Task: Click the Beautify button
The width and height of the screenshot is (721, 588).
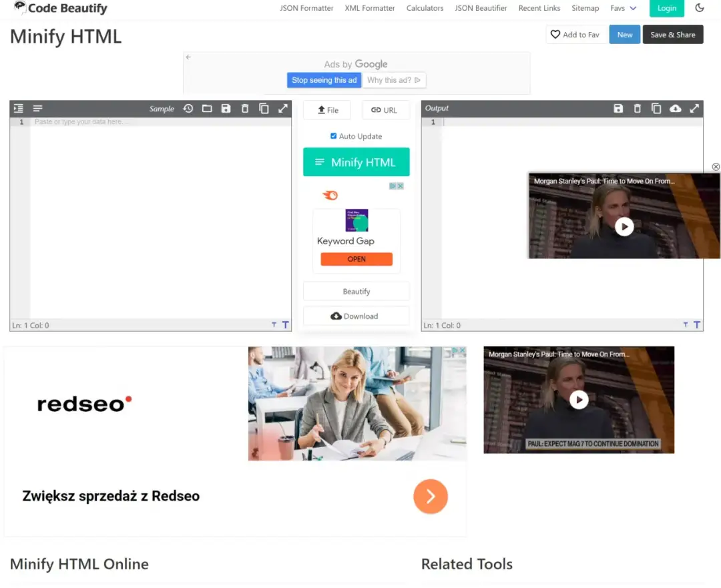Action: 356,291
